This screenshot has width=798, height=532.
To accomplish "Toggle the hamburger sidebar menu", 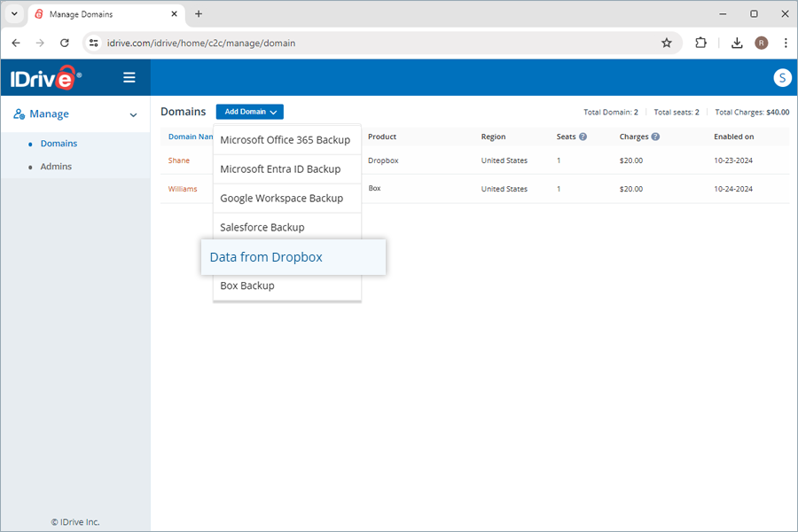I will tap(129, 77).
